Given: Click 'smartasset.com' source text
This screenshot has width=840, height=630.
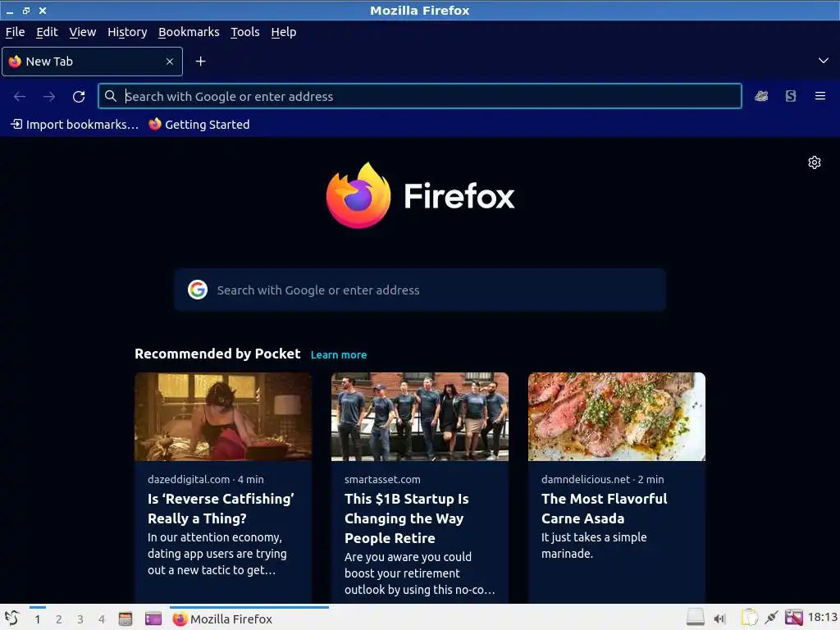Looking at the screenshot, I should 382,479.
